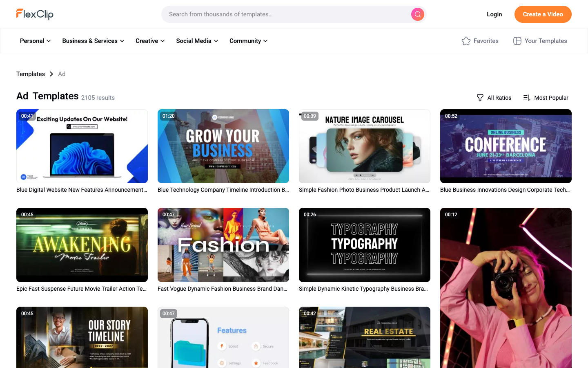Open the All Ratios filter dropdown
The image size is (588, 368).
[494, 98]
